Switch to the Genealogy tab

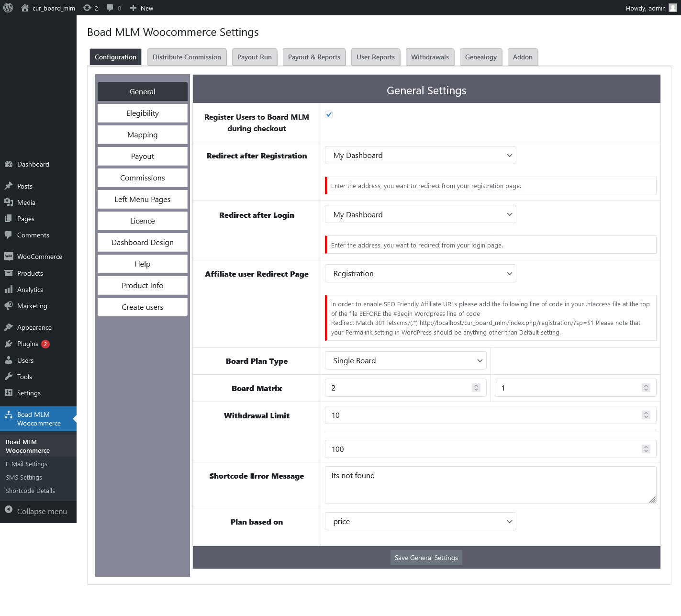click(480, 57)
